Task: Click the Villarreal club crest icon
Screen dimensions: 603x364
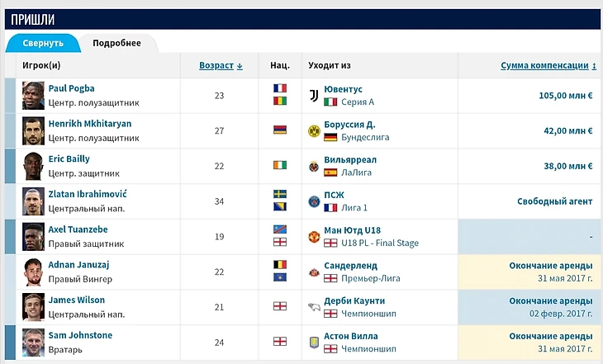Action: pos(314,166)
